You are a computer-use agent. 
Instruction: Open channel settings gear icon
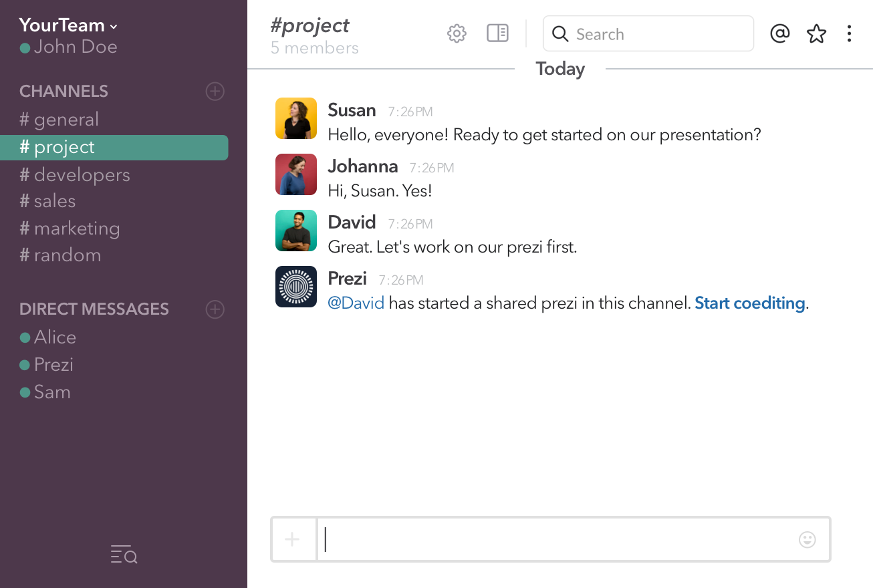pyautogui.click(x=457, y=33)
